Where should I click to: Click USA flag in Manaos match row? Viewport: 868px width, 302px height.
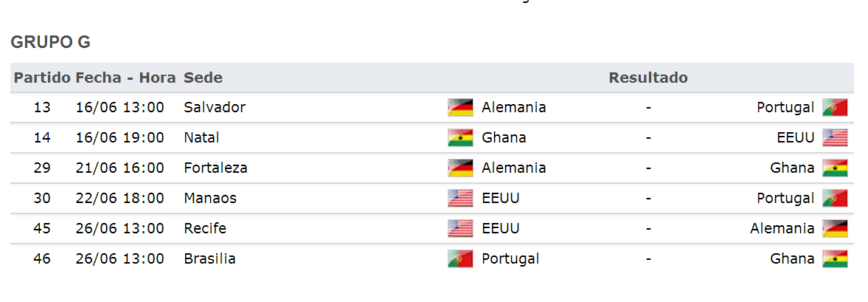(460, 199)
